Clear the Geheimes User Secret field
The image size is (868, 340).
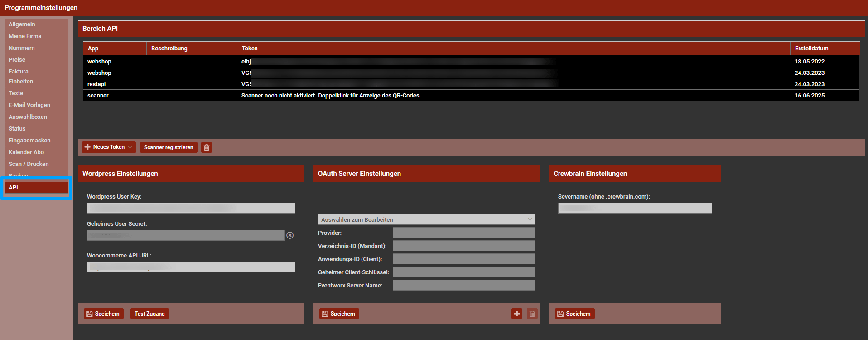click(x=290, y=235)
